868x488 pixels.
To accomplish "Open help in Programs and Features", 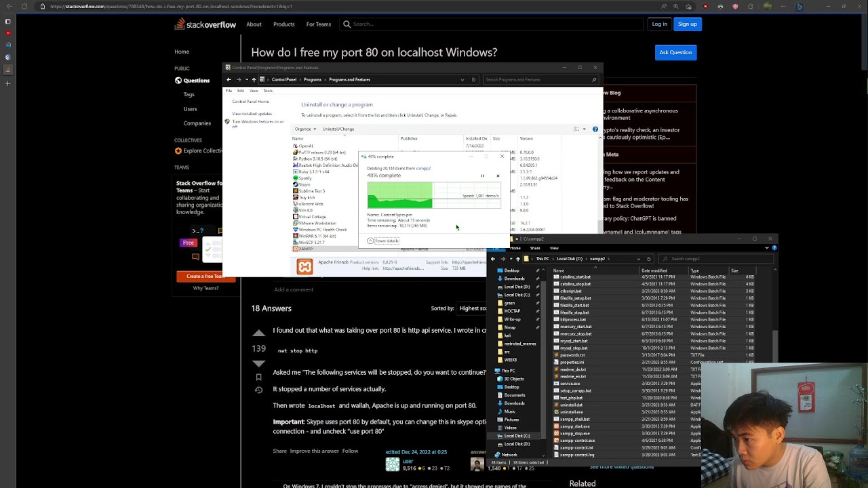I will point(595,129).
